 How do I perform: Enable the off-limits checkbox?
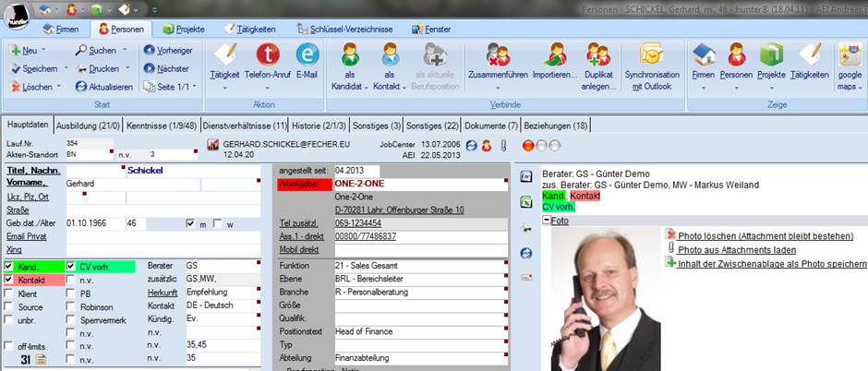tap(8, 346)
